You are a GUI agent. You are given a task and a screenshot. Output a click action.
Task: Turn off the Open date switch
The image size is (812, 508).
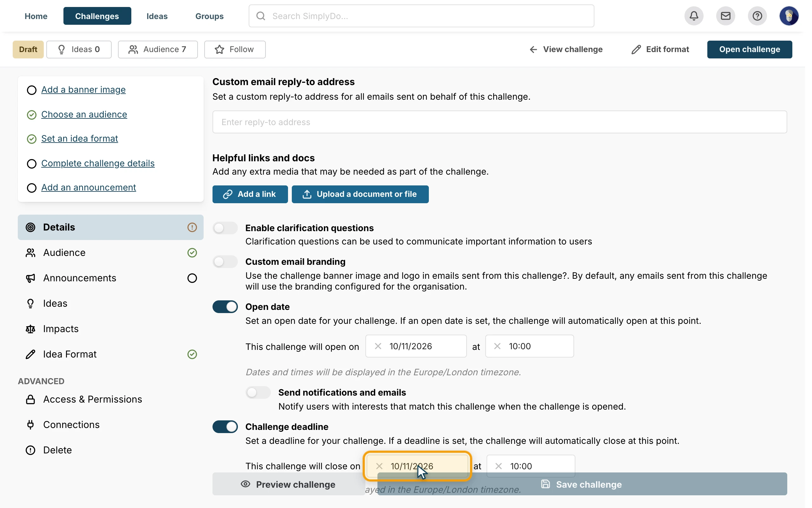(x=225, y=307)
